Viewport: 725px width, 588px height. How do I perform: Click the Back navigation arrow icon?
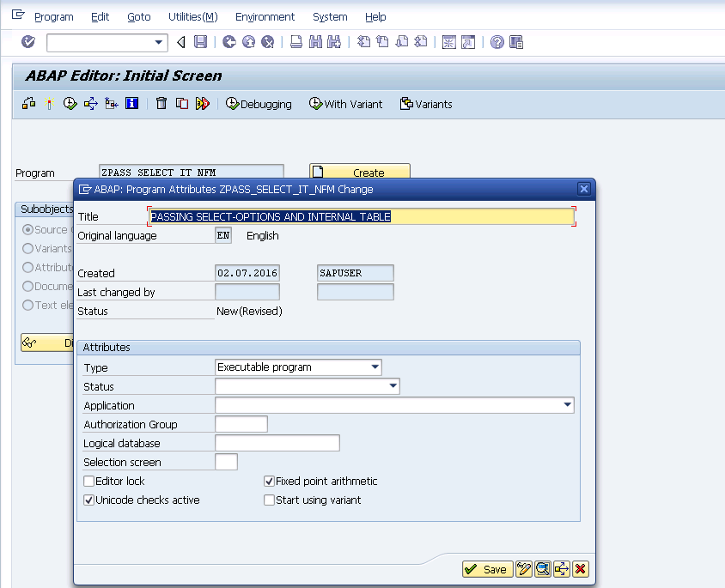pos(182,41)
